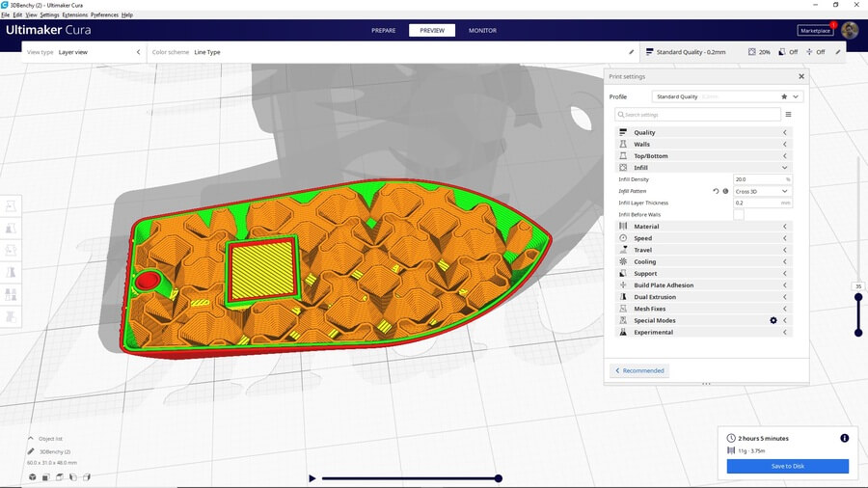Screen dimensions: 868x488
Task: Collapse the Infill settings section
Action: coord(703,168)
